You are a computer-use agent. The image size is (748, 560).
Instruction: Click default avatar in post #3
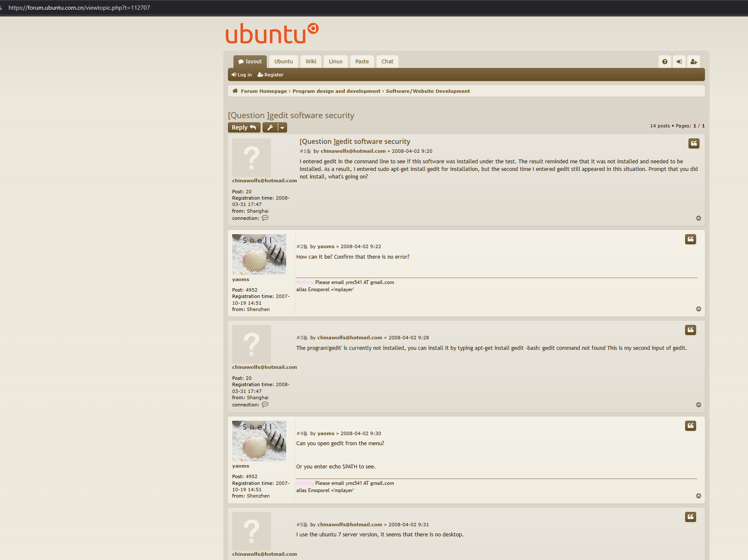(x=252, y=344)
